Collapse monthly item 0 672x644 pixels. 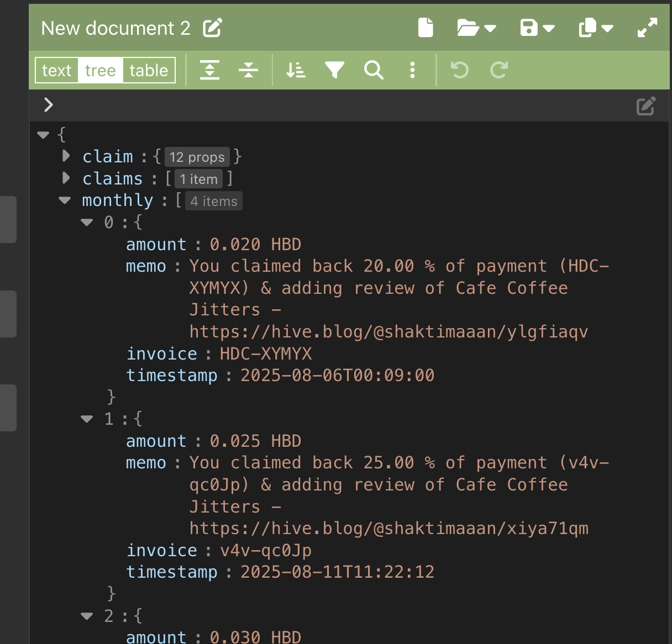coord(87,223)
